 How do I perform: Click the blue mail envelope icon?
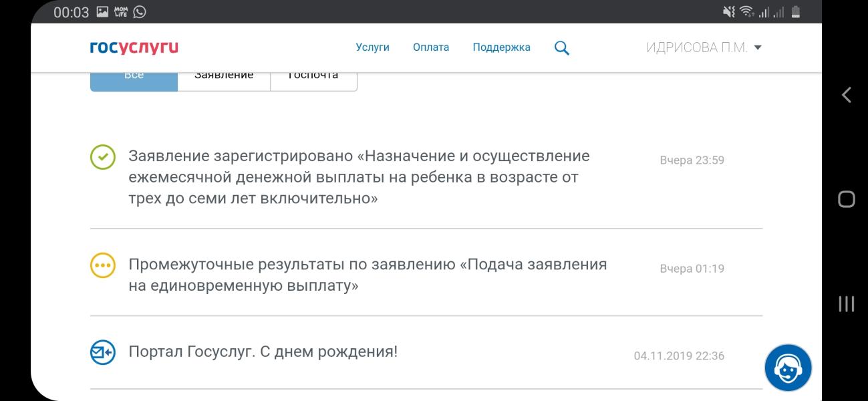tap(103, 352)
